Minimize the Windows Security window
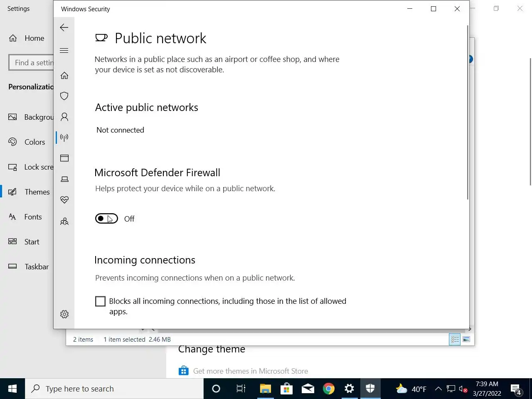This screenshot has height=399, width=532. [410, 9]
